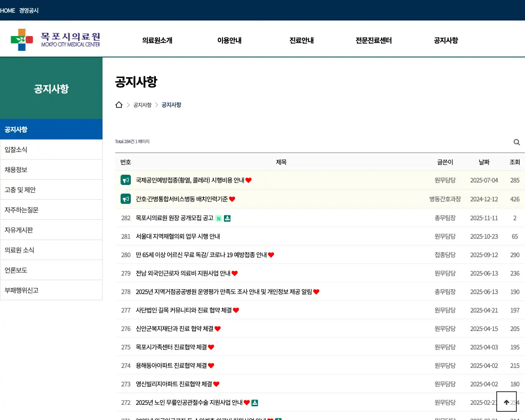Open the 전남 외국인근로자 의료비 지원사업 안내 post
The height and width of the screenshot is (420, 525).
point(183,274)
